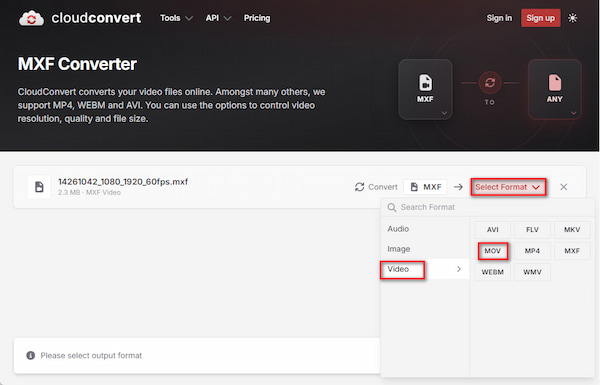Click the file document icon beside the filename
This screenshot has width=600, height=385.
coord(39,187)
